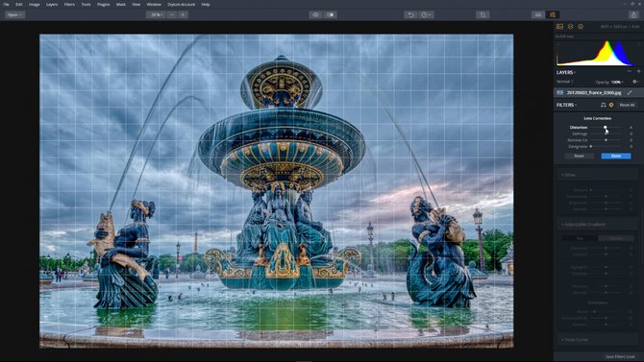
Task: Open the File menu
Action: (6, 5)
